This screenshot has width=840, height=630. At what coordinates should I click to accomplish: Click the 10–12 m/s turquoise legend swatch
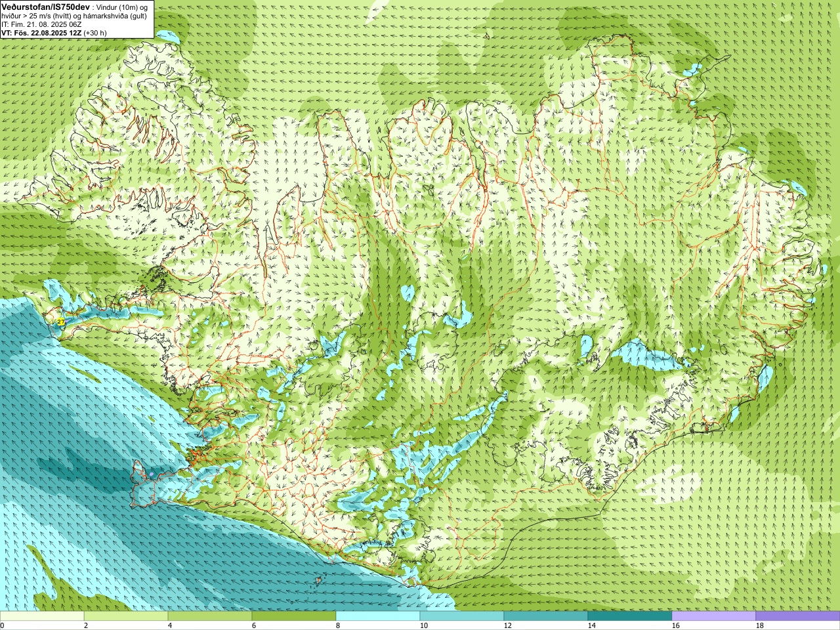point(462,616)
